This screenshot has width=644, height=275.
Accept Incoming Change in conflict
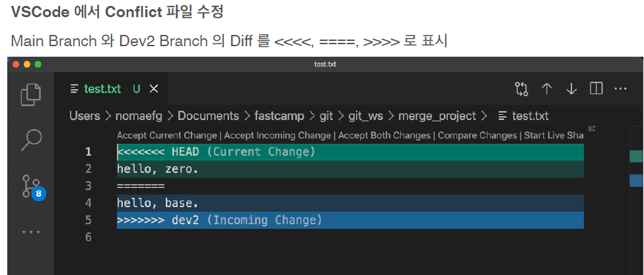tap(277, 135)
